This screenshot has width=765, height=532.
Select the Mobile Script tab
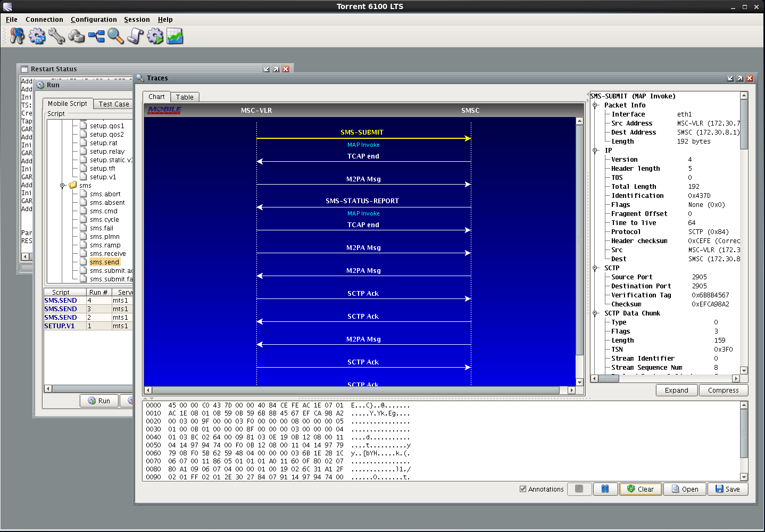tap(68, 104)
